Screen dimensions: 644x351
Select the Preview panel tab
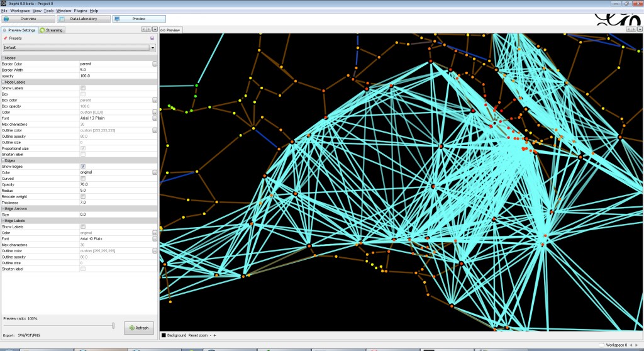coord(170,30)
